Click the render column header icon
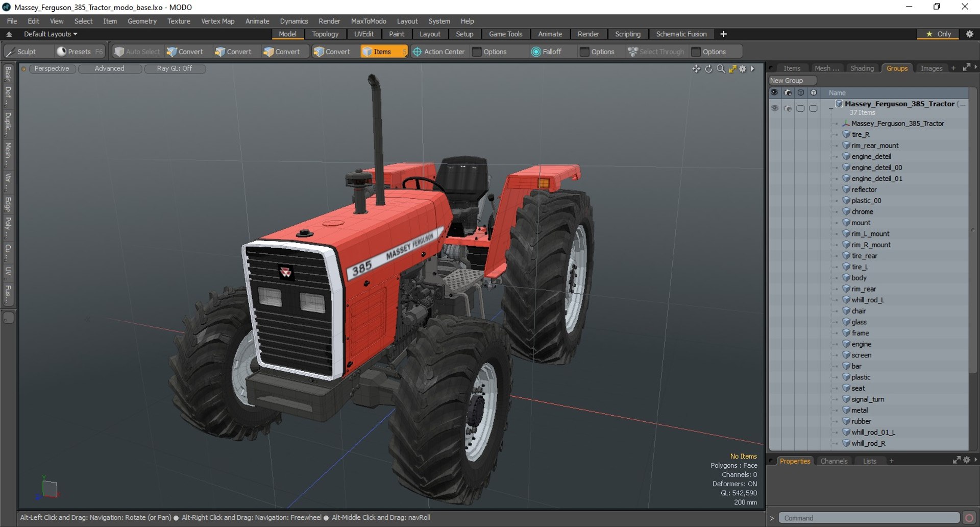 [788, 92]
